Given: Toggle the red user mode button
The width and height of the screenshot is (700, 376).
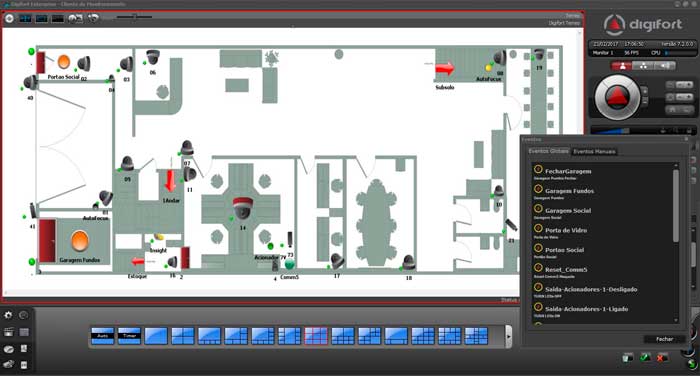Looking at the screenshot, I should [622, 66].
